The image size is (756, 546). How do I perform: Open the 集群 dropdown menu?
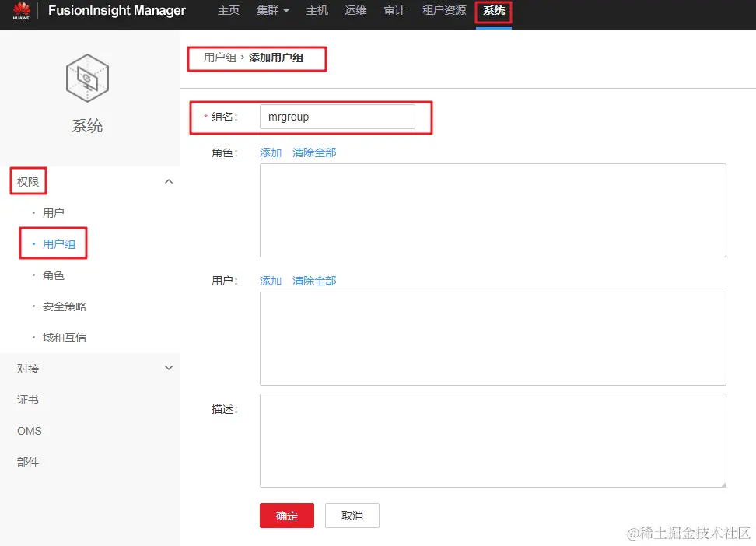(x=272, y=10)
